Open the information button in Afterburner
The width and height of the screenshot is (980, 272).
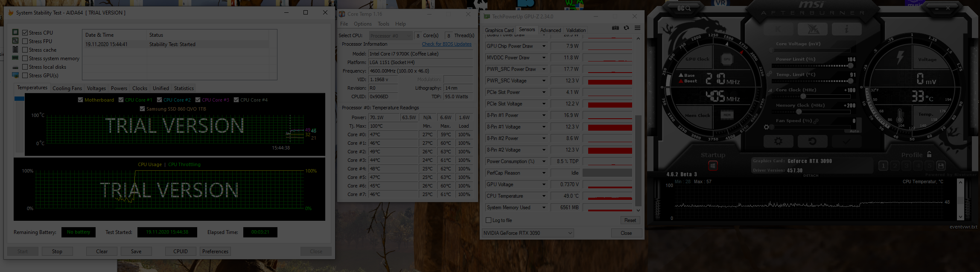pos(846,29)
